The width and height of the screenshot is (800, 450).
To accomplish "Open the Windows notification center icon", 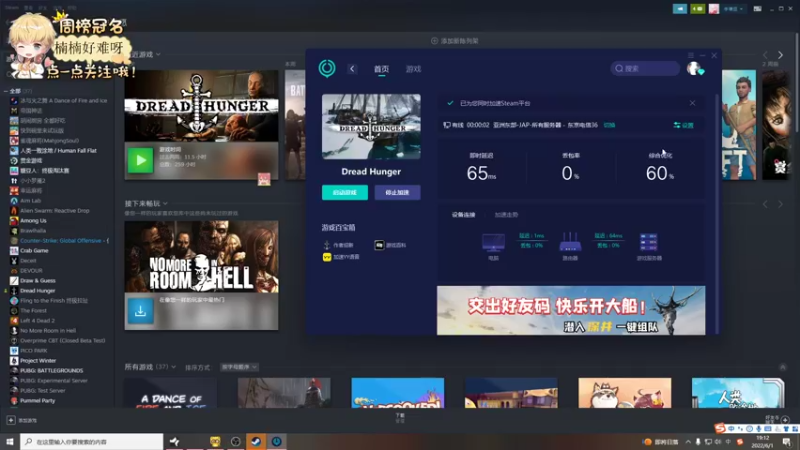I will coord(786,442).
